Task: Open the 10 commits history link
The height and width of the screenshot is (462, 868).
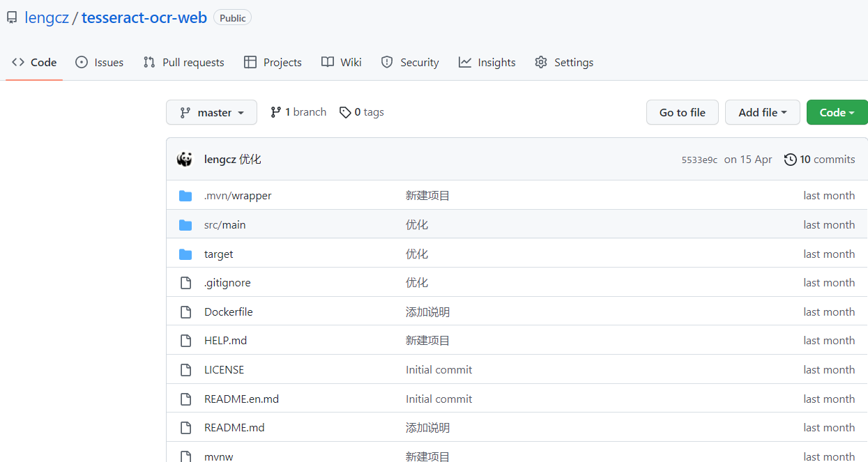Action: pos(820,160)
